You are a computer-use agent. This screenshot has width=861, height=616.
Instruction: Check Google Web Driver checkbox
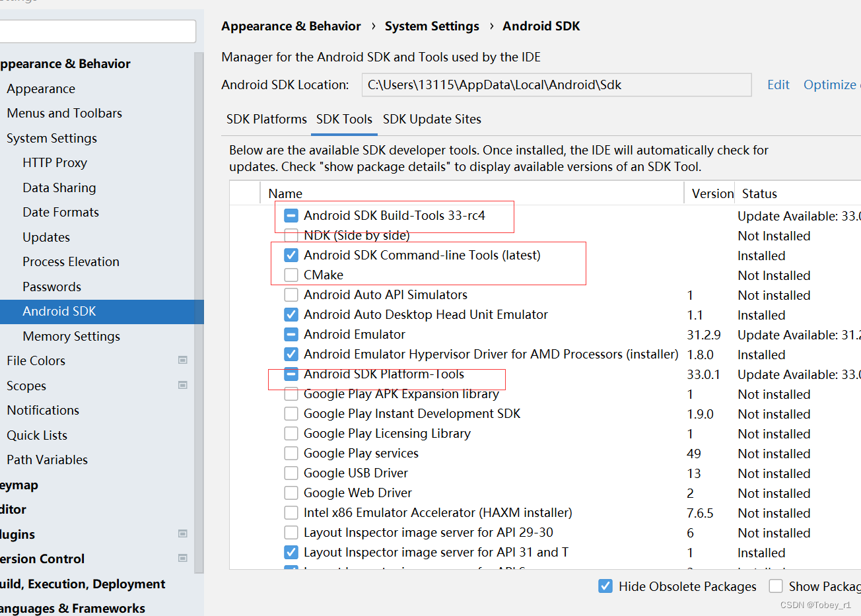pos(291,493)
